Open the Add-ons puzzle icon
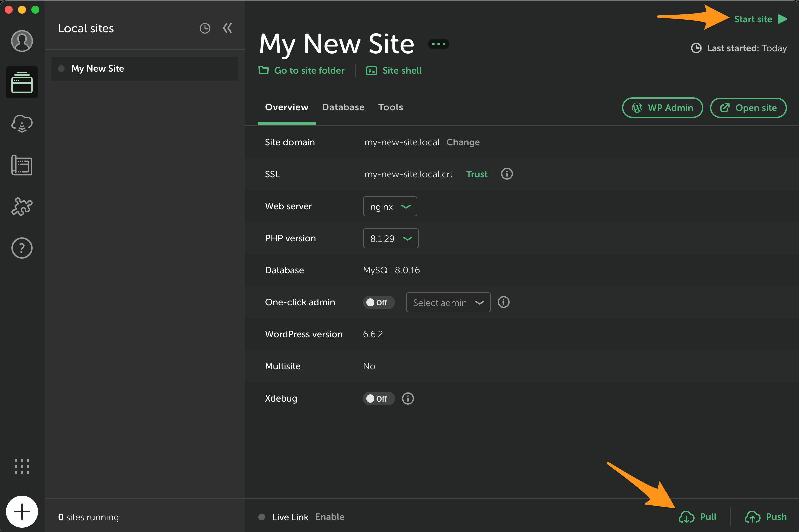 pos(22,206)
